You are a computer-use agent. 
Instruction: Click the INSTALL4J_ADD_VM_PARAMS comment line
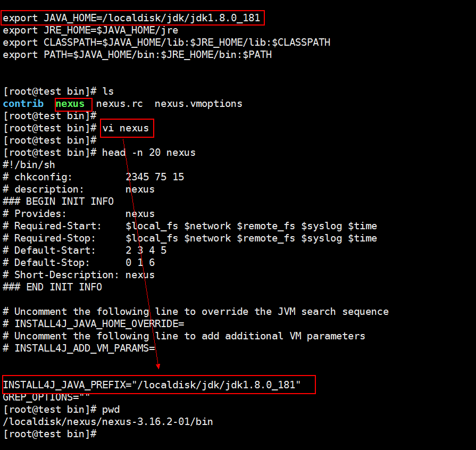coord(79,348)
